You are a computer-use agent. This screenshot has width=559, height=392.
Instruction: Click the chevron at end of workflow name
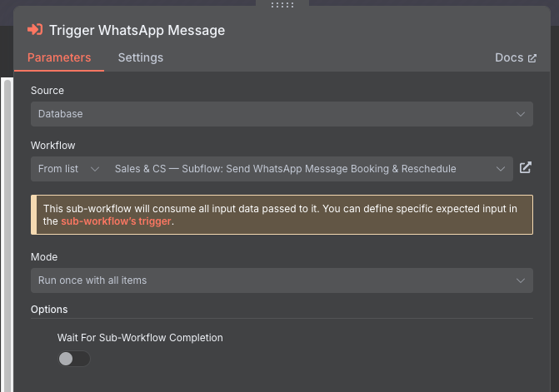pos(501,169)
